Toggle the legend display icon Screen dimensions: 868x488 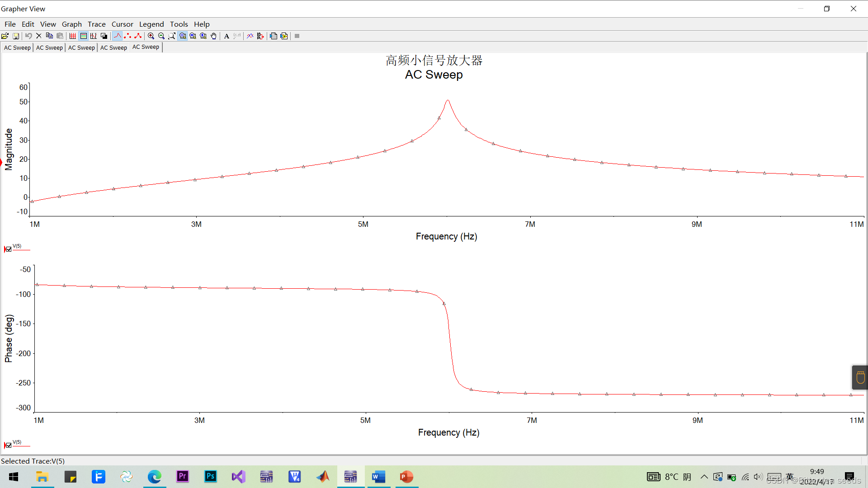[83, 36]
